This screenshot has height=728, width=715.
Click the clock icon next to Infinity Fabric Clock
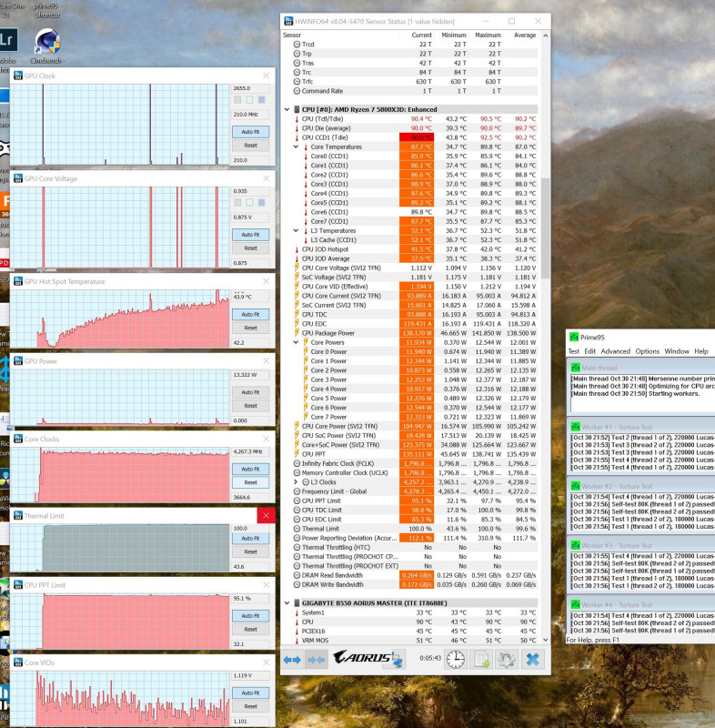(x=297, y=463)
